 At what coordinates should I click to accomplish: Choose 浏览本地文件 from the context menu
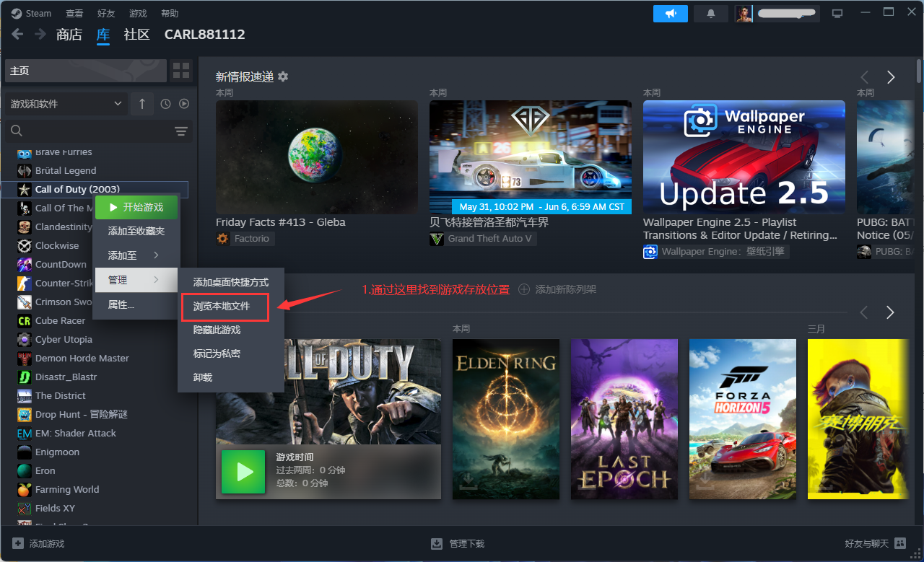click(x=224, y=307)
